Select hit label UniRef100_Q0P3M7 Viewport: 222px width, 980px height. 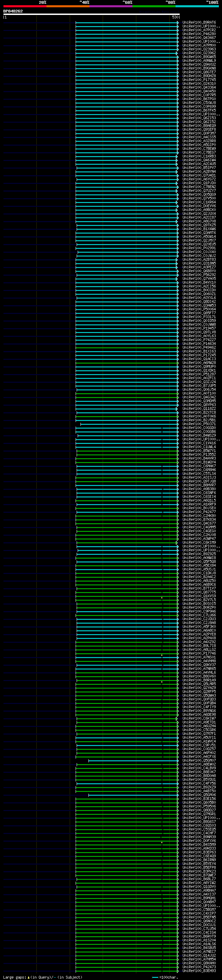(199, 133)
